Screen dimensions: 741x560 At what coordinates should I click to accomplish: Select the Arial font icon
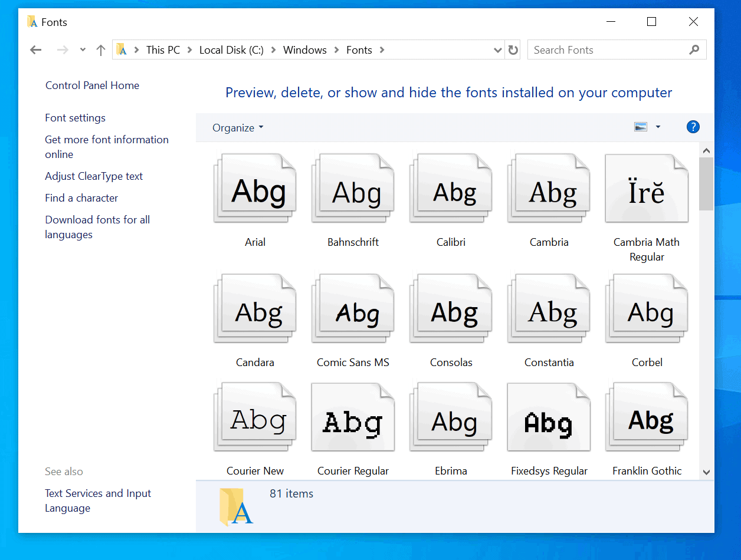coord(255,189)
